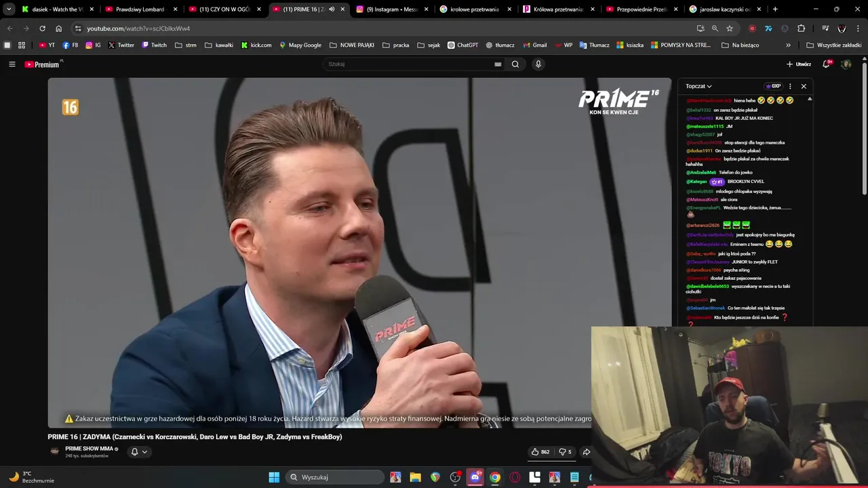
Task: Open the site information icon in the address bar
Action: tap(78, 28)
